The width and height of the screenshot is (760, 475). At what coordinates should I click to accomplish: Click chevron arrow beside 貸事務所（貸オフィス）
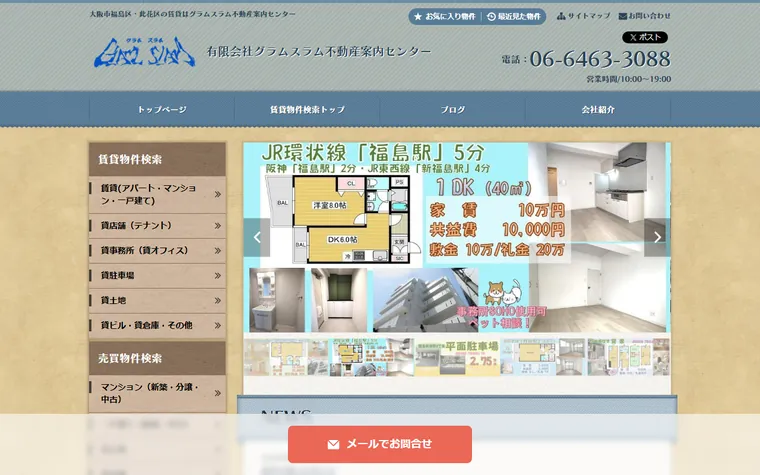click(218, 251)
